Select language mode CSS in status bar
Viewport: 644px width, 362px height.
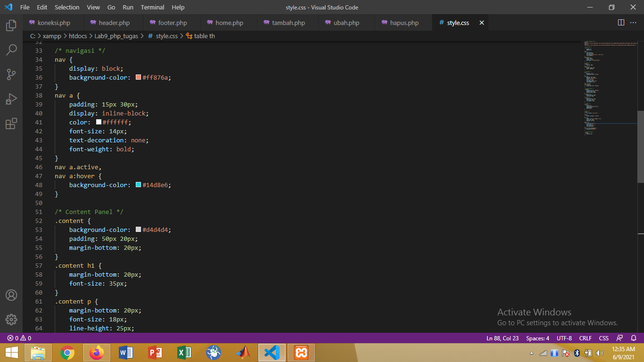[603, 338]
